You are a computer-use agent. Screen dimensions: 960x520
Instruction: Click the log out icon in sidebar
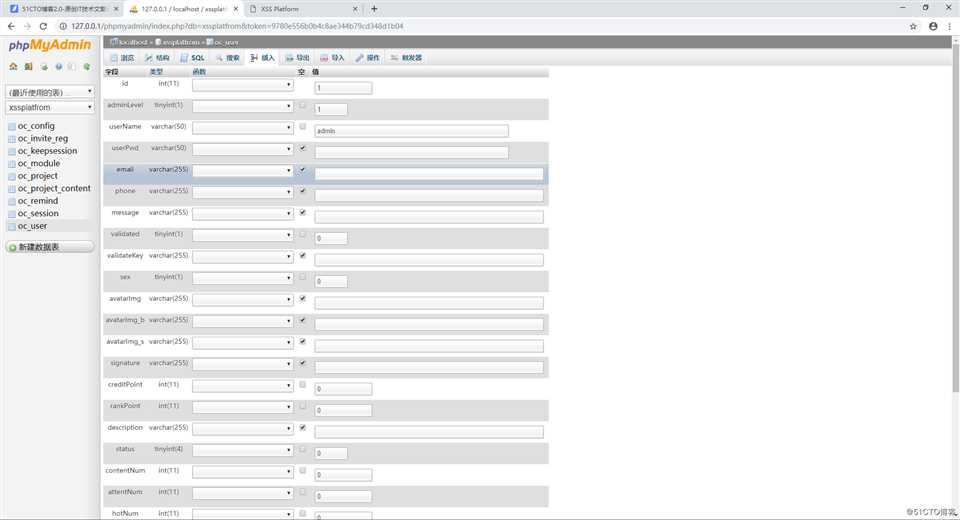[x=28, y=66]
